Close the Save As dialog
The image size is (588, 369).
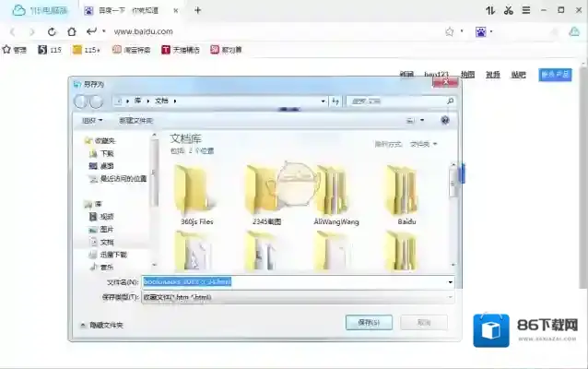[x=445, y=82]
